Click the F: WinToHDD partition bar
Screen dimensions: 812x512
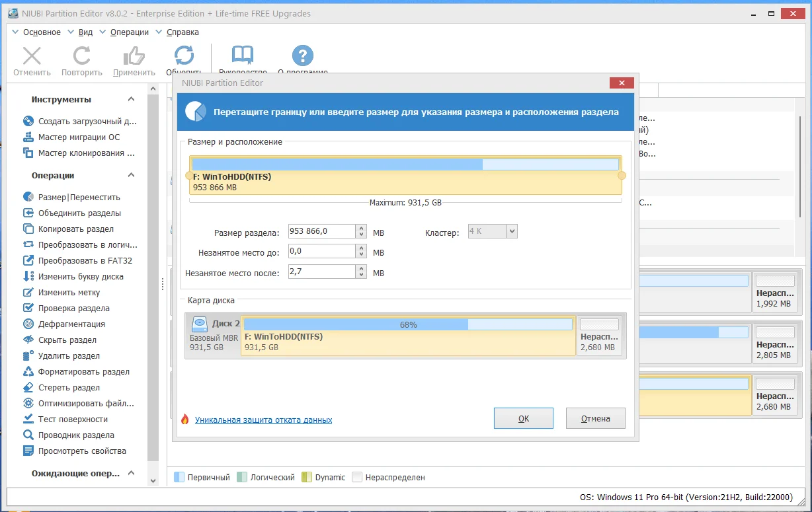click(405, 175)
